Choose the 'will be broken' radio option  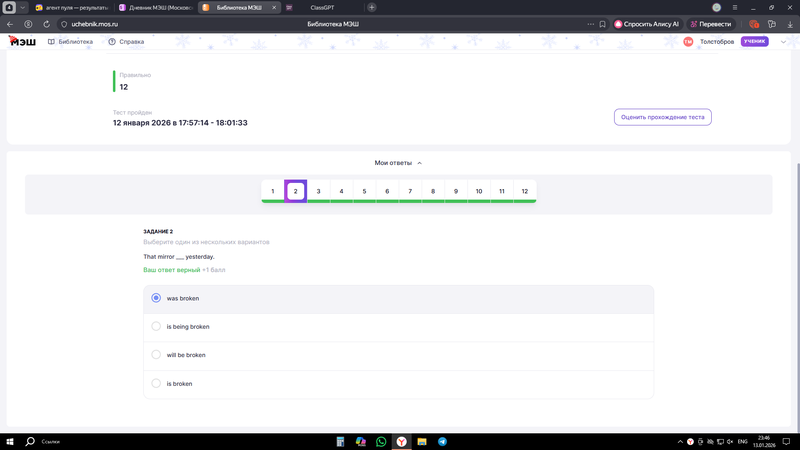(x=156, y=355)
